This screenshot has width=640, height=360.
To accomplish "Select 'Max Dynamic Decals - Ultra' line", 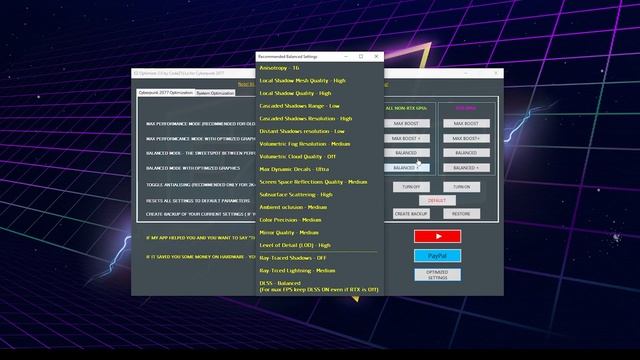I will point(294,169).
